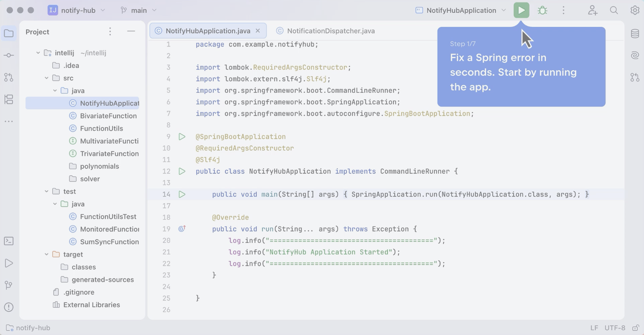Image resolution: width=644 pixels, height=335 pixels.
Task: Collapse the target folder
Action: click(x=47, y=254)
